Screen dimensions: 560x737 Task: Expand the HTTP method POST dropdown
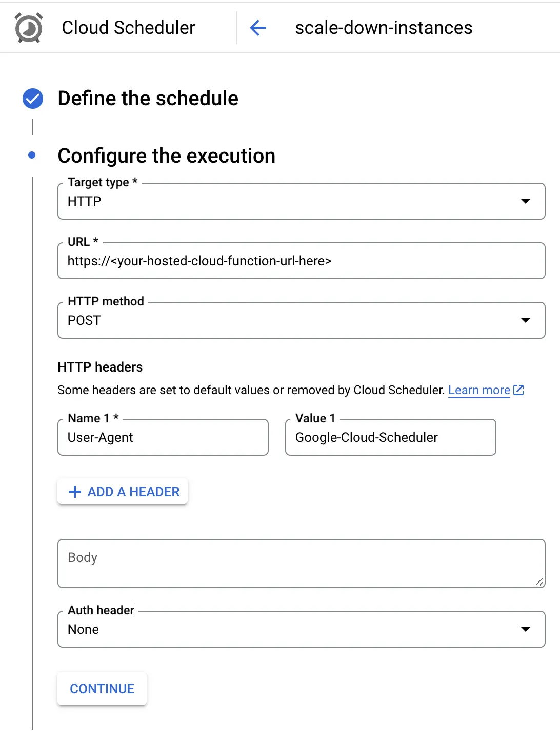point(302,320)
